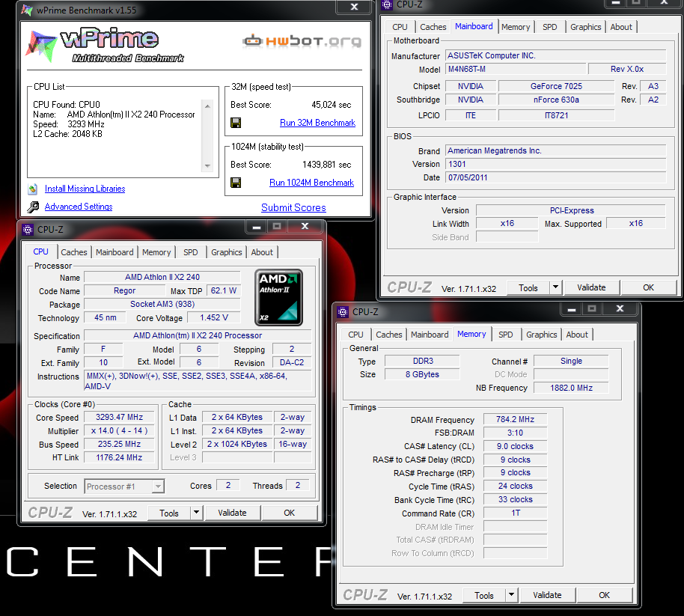
Task: Click Run 32M Benchmark link
Action: 317,123
